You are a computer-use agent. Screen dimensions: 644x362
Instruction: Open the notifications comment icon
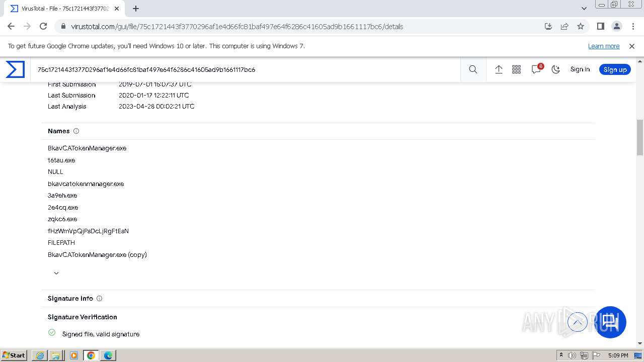pyautogui.click(x=536, y=69)
